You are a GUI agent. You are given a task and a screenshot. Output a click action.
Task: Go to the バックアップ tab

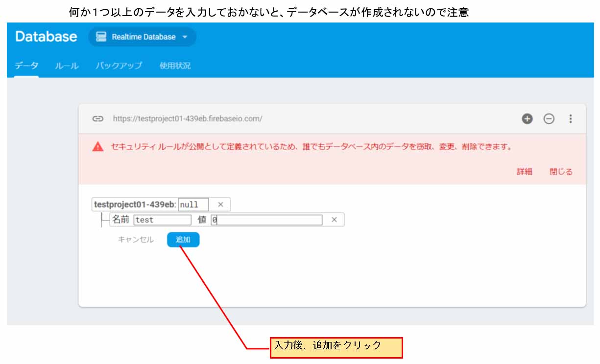pyautogui.click(x=119, y=66)
